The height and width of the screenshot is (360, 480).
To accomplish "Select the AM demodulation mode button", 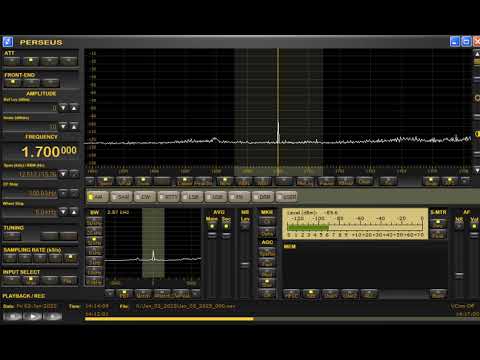I will [97, 197].
